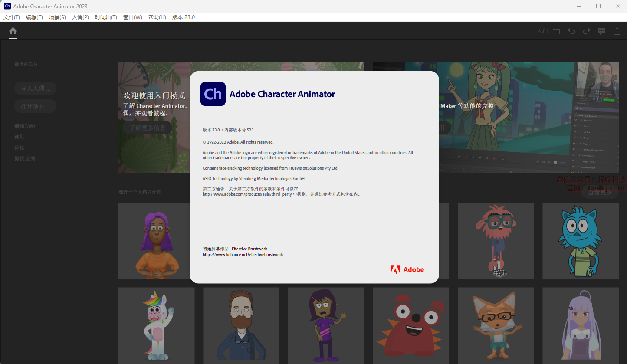Select the rainbow unicorn puppet thumbnail

point(157,325)
